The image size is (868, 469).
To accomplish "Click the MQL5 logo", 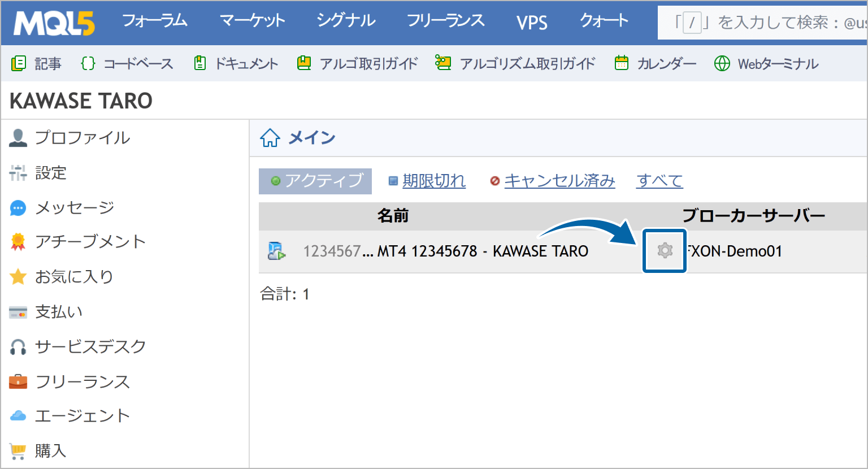I will [x=54, y=23].
